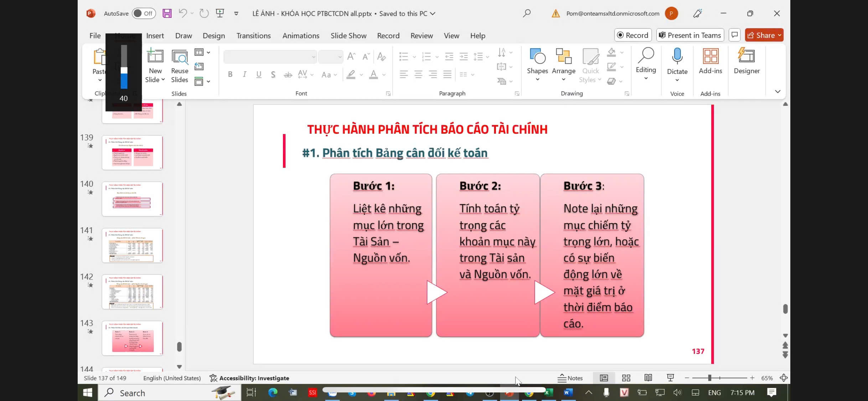Open Microsoft Edge from taskbar
The width and height of the screenshot is (868, 401).
click(x=273, y=392)
